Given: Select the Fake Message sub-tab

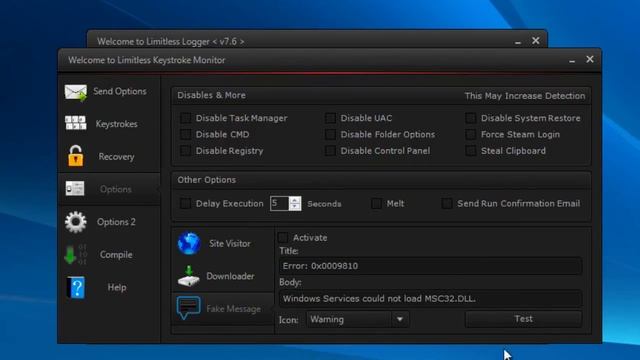Looking at the screenshot, I should tap(223, 309).
